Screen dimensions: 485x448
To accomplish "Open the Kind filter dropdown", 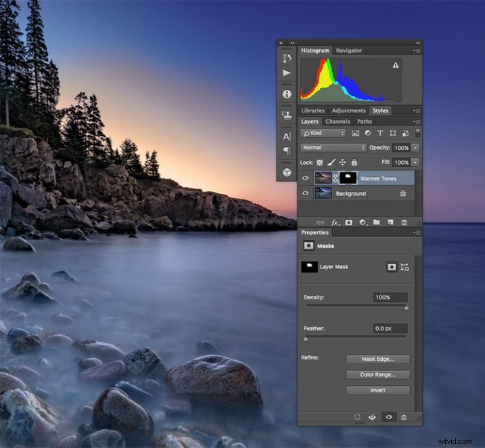I will [323, 133].
